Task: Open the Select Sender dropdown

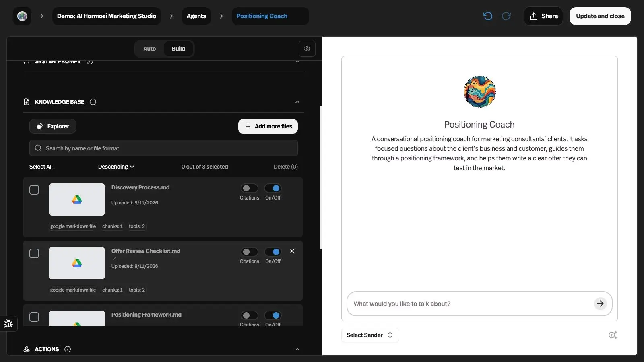Action: point(370,335)
